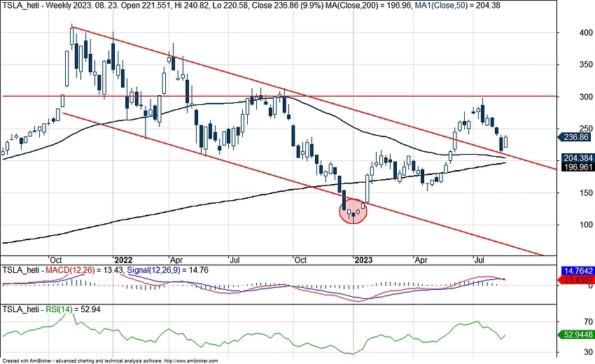Screen dimensions: 595x364
Task: Click the 204.384 MA50 value label
Action: (577, 158)
